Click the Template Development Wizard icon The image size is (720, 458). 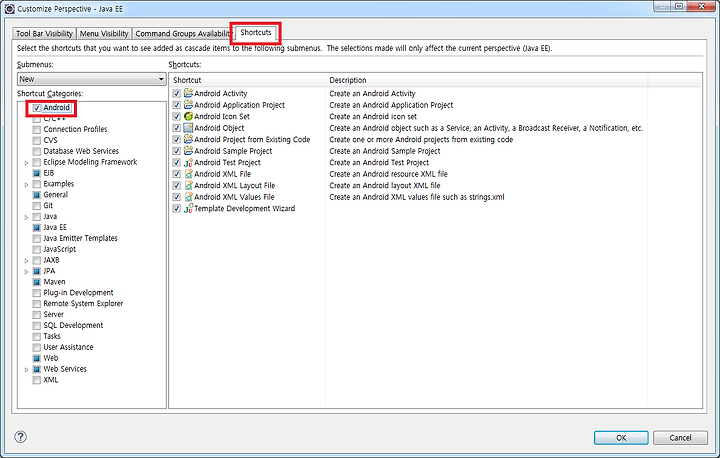click(188, 208)
